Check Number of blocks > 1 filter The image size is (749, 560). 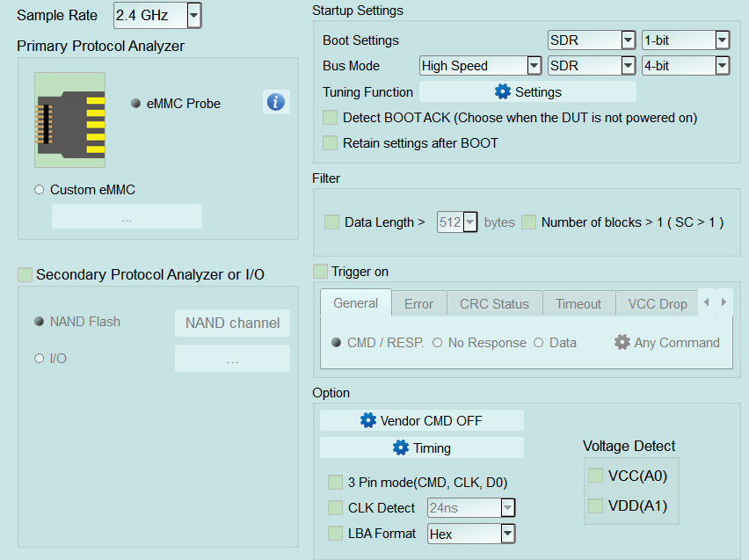[x=528, y=222]
